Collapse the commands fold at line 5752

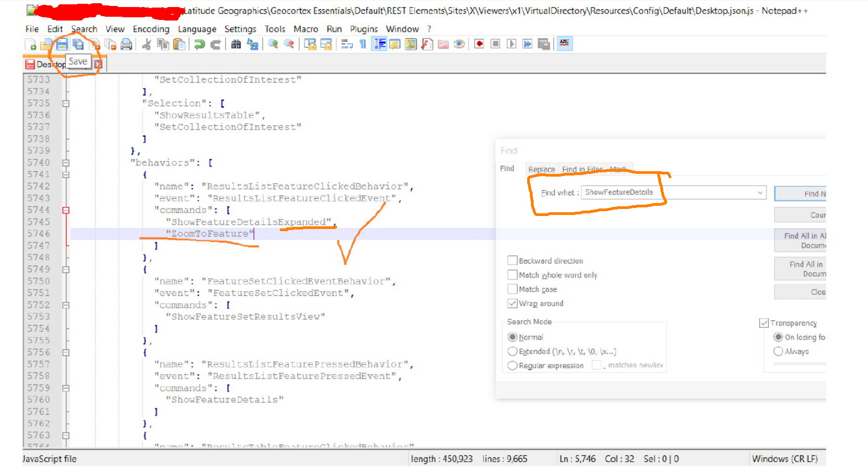[66, 305]
